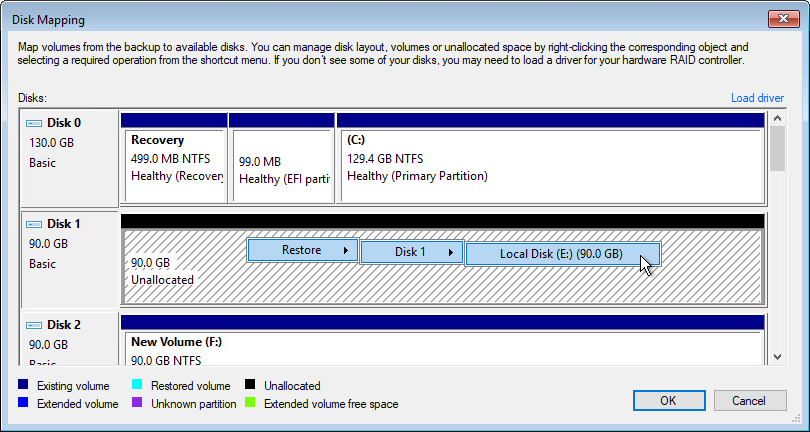This screenshot has width=810, height=432.
Task: Click the Extended volume free space swatch
Action: point(250,403)
